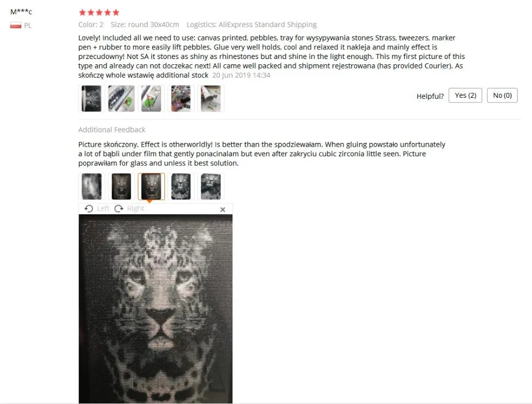Click the Right rotate label
Image resolution: width=532 pixels, height=404 pixels.
click(136, 208)
